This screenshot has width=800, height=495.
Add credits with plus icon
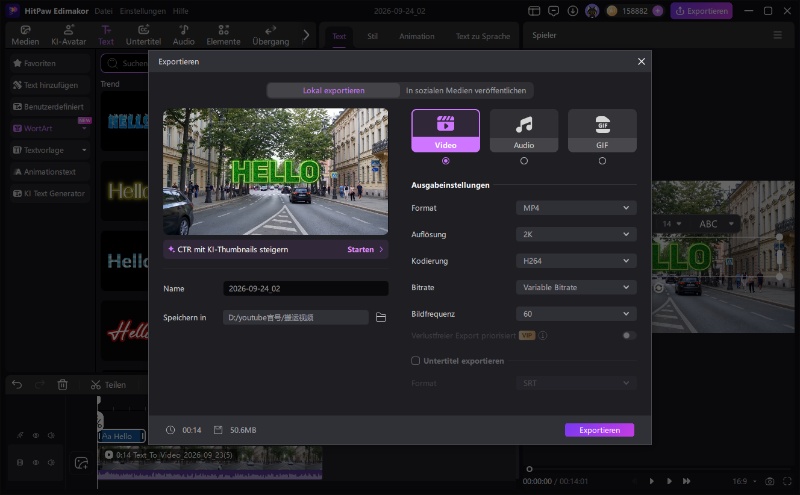click(x=658, y=11)
